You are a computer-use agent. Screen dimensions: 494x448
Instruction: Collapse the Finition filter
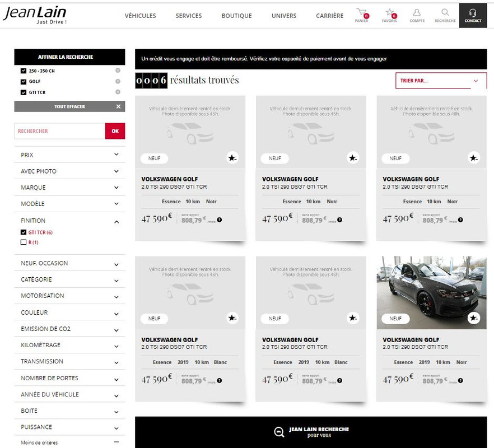pos(69,221)
